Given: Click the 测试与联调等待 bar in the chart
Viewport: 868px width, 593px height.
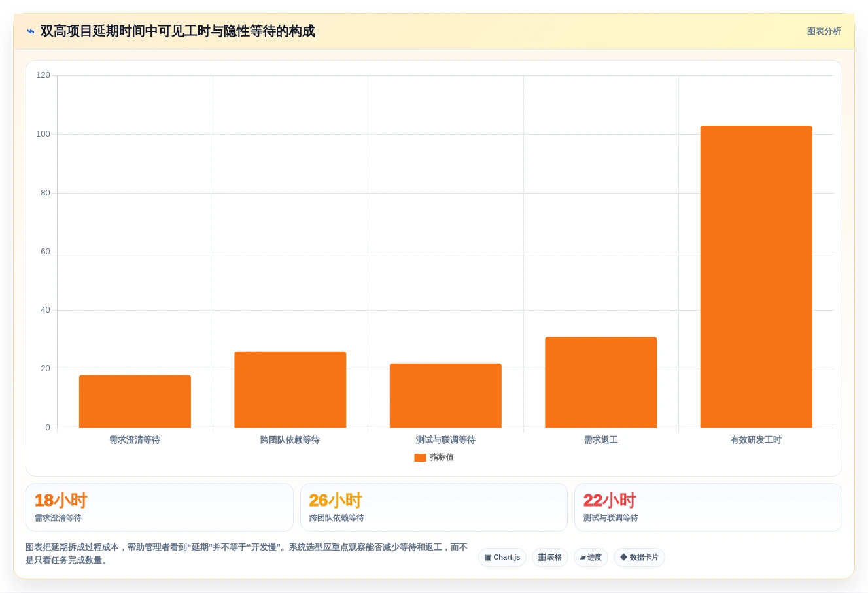Looking at the screenshot, I should click(445, 396).
